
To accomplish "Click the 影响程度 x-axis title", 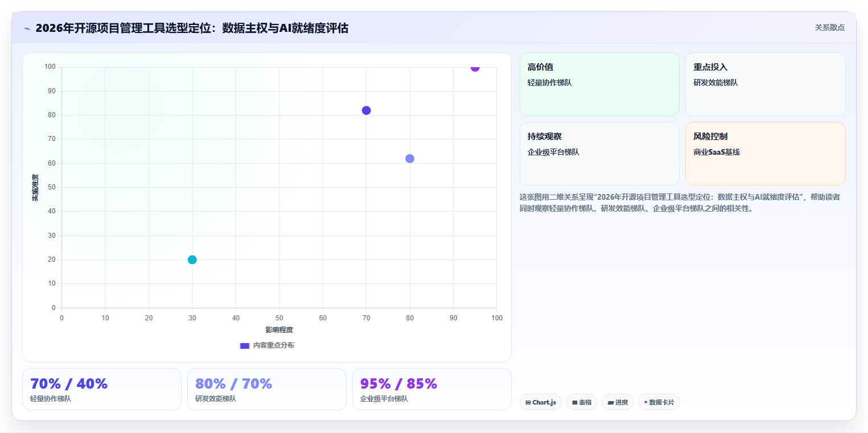I will pyautogui.click(x=279, y=330).
